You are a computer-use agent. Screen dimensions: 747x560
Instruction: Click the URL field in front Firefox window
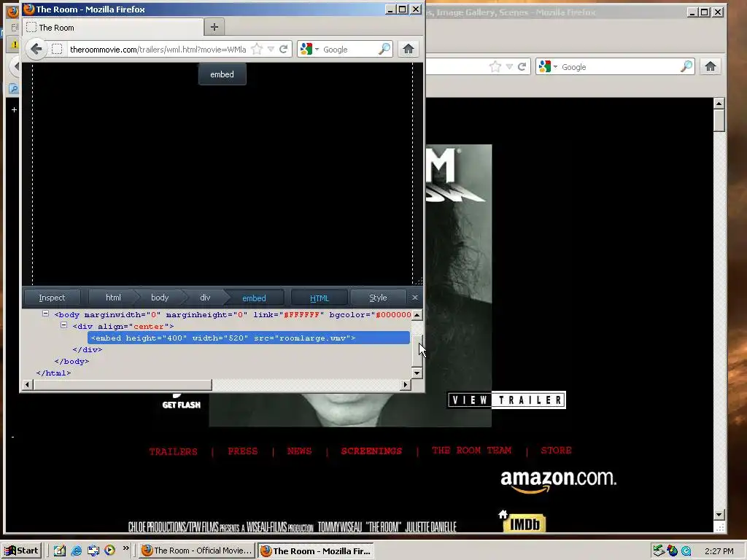(158, 49)
